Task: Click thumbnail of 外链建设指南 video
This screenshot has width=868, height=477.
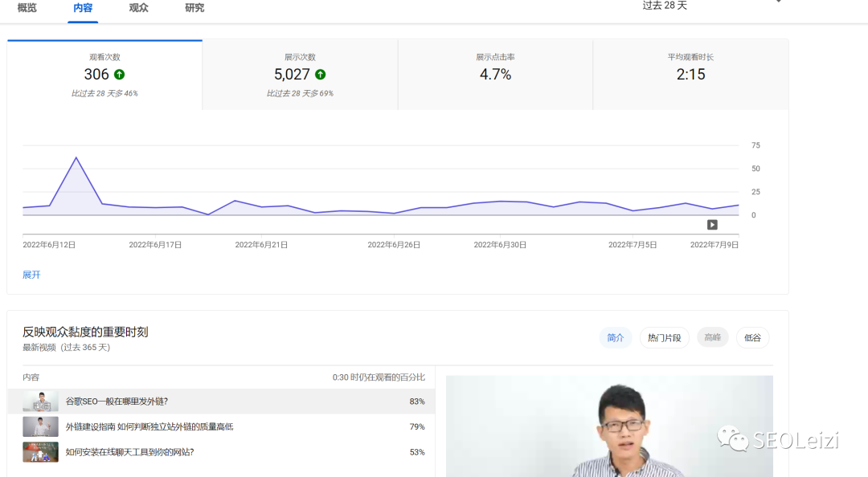Action: click(40, 426)
